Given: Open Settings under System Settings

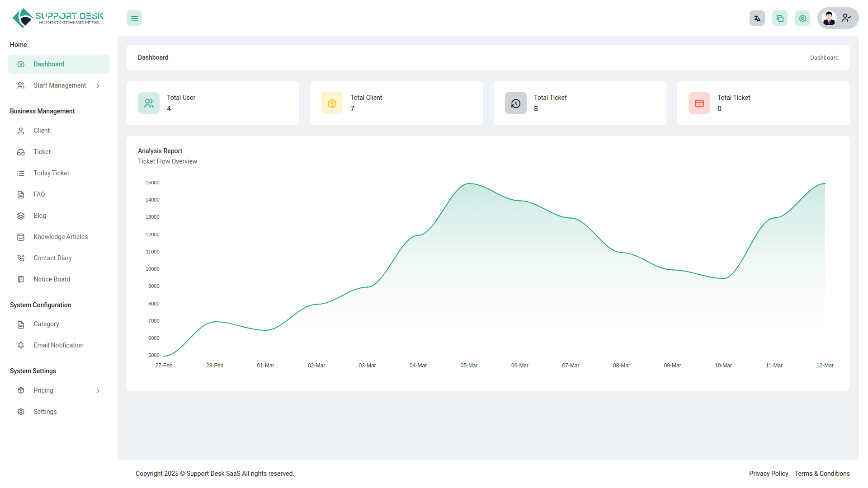Looking at the screenshot, I should click(45, 412).
